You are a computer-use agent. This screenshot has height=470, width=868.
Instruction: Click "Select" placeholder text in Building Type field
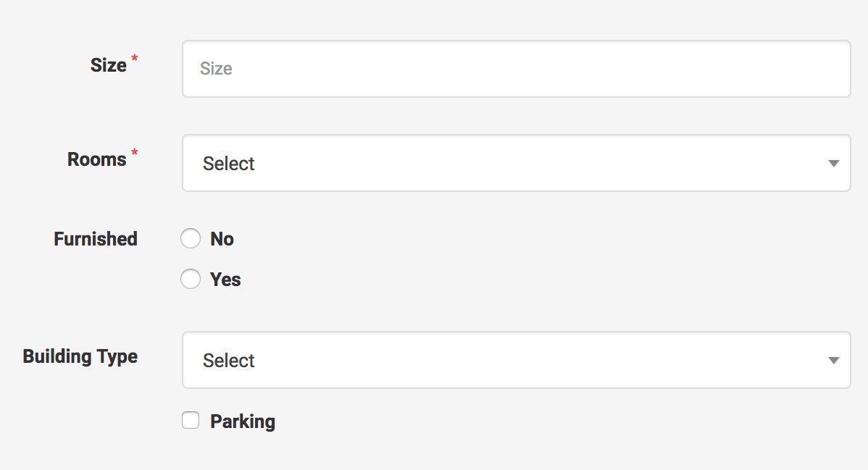point(229,361)
